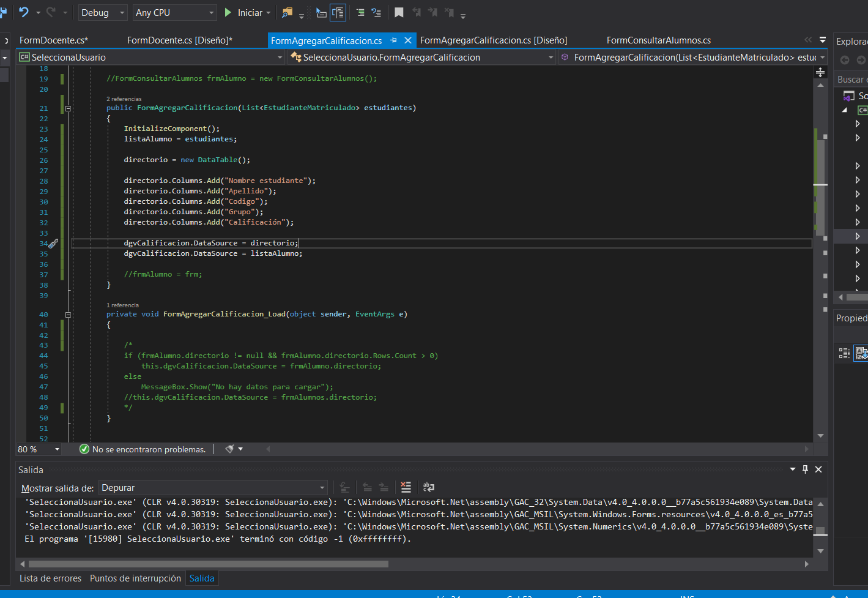Click the Clear All output icon
Screen dimensions: 868x598
406,487
